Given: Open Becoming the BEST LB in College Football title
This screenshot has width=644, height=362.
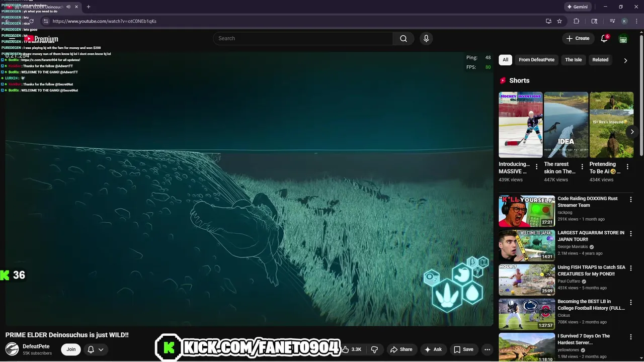Looking at the screenshot, I should [x=591, y=305].
